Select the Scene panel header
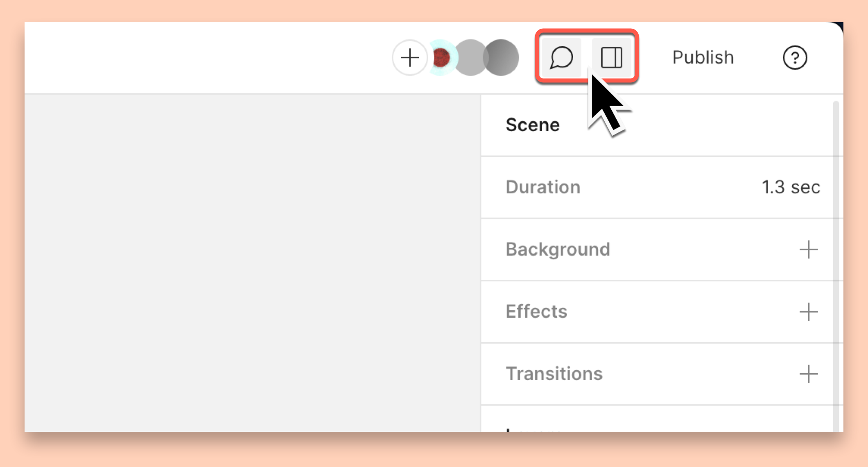This screenshot has height=467, width=868. click(x=532, y=125)
